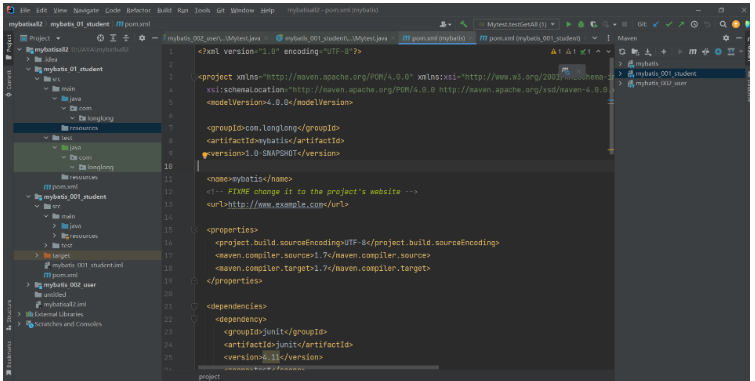Open the Build menu
The height and width of the screenshot is (381, 755).
[x=164, y=10]
